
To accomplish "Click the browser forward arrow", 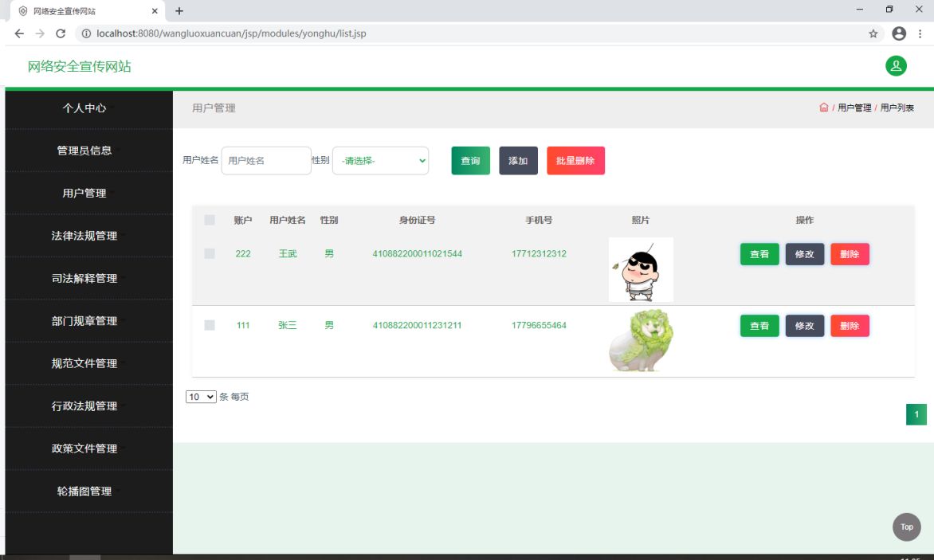I will pyautogui.click(x=40, y=33).
